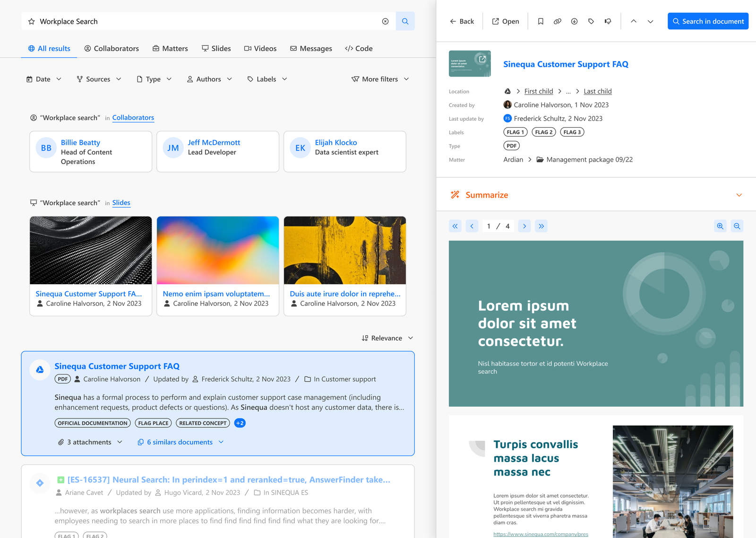This screenshot has height=538, width=756.
Task: Click the +2 more labels badge
Action: point(240,423)
